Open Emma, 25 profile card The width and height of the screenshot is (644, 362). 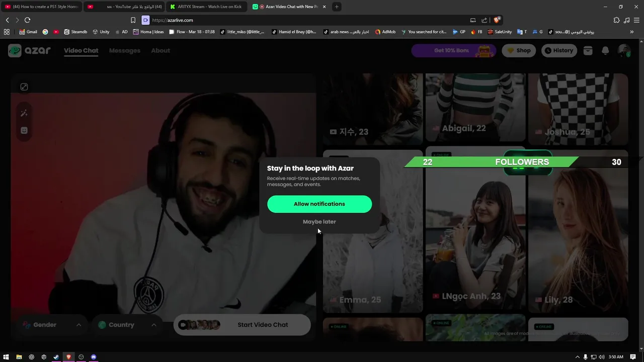click(x=373, y=231)
